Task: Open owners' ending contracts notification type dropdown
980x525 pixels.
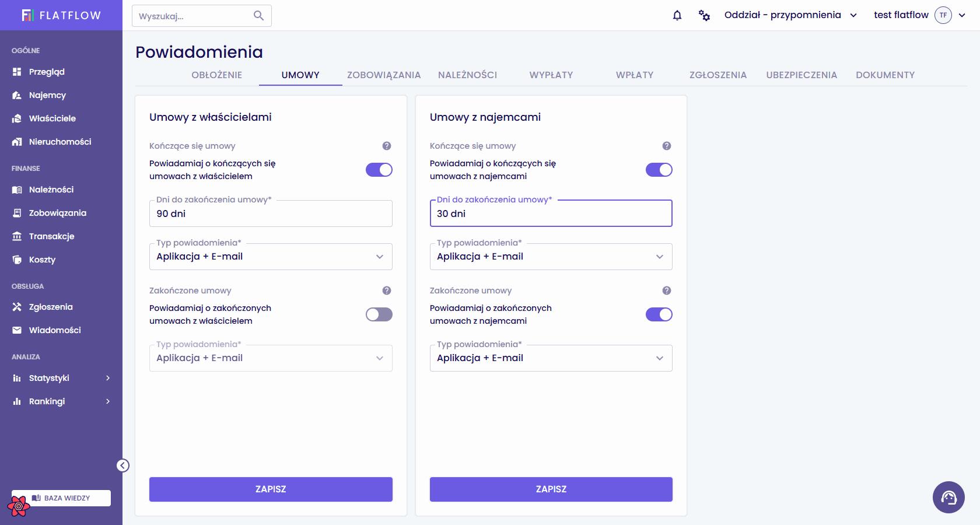Action: tap(271, 257)
